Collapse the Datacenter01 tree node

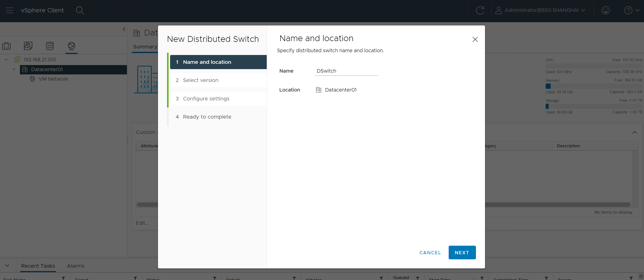tap(14, 69)
